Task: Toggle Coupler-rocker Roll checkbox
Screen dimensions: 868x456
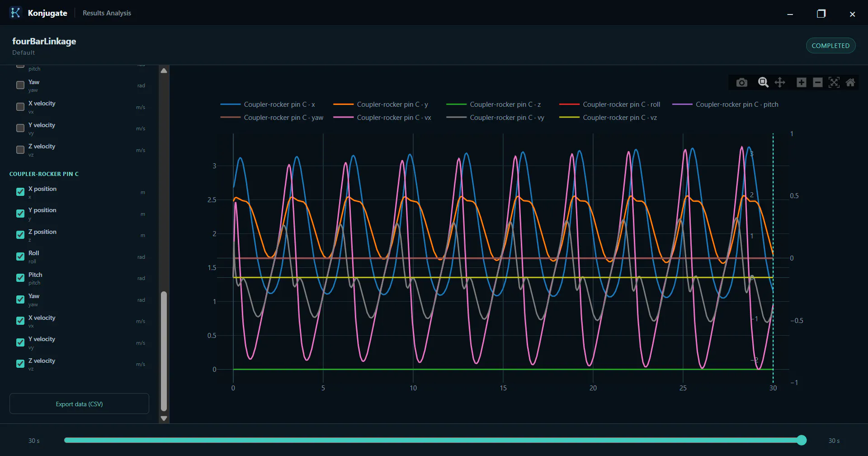Action: 20,256
